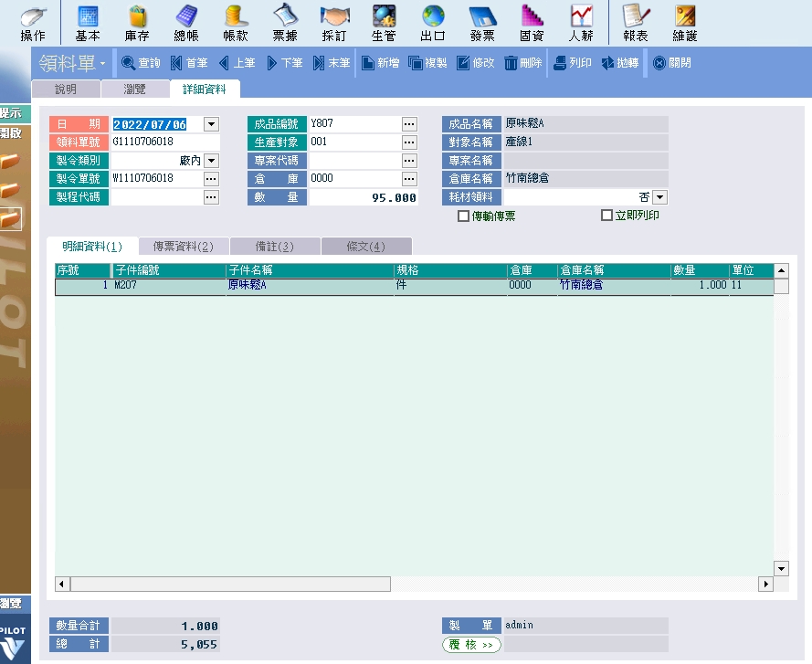This screenshot has height=664, width=812.
Task: Expand the 耗材領料 dropdown
Action: (x=659, y=197)
